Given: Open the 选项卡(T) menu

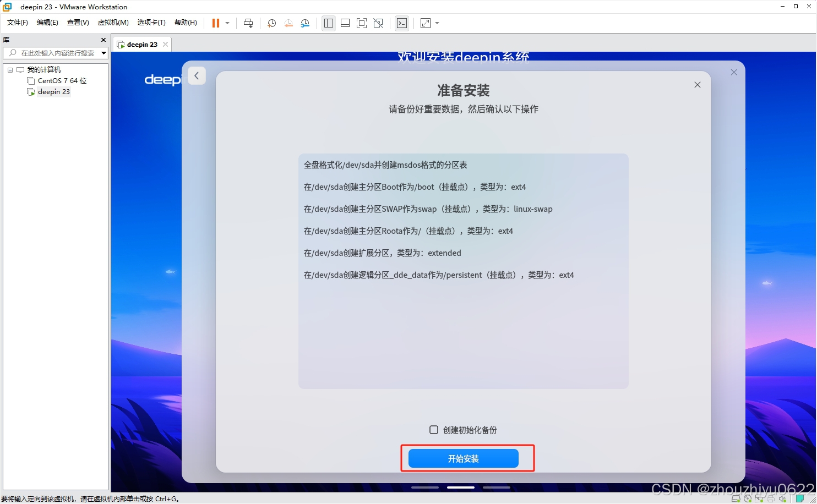Looking at the screenshot, I should point(151,23).
